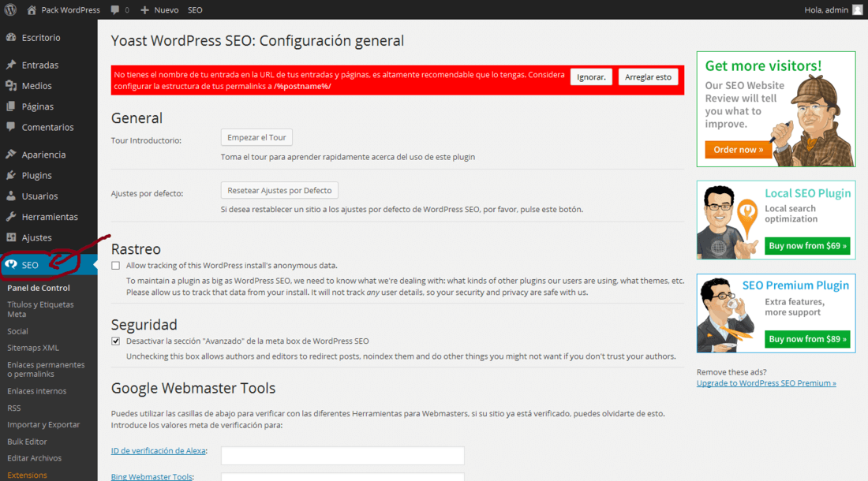Image resolution: width=868 pixels, height=481 pixels.
Task: Open Comentarios section in sidebar
Action: click(x=47, y=127)
